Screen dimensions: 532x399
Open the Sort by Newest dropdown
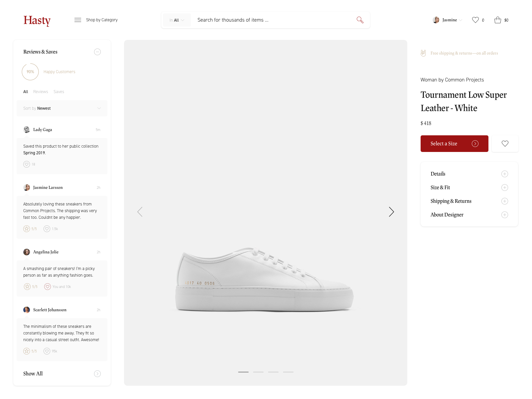(62, 108)
